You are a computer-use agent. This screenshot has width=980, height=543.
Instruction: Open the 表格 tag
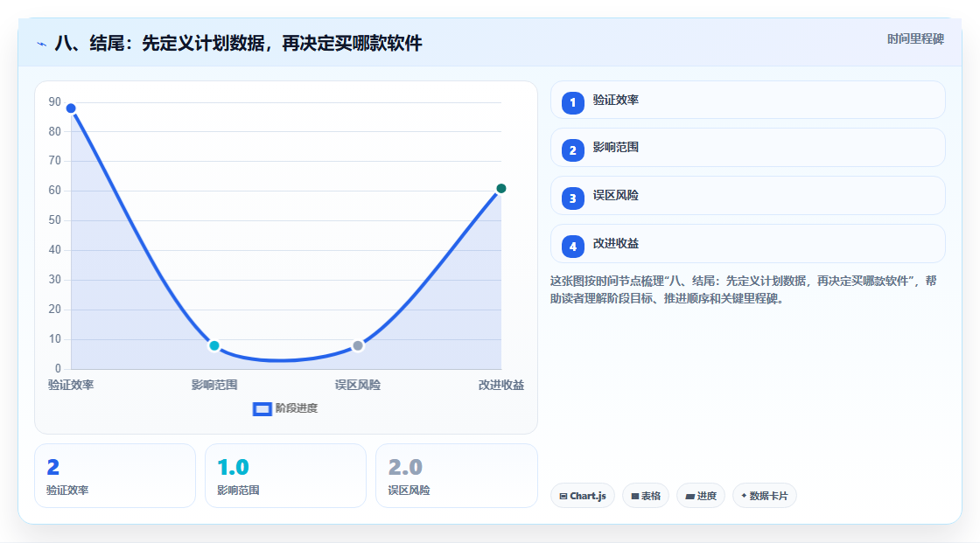tap(646, 496)
